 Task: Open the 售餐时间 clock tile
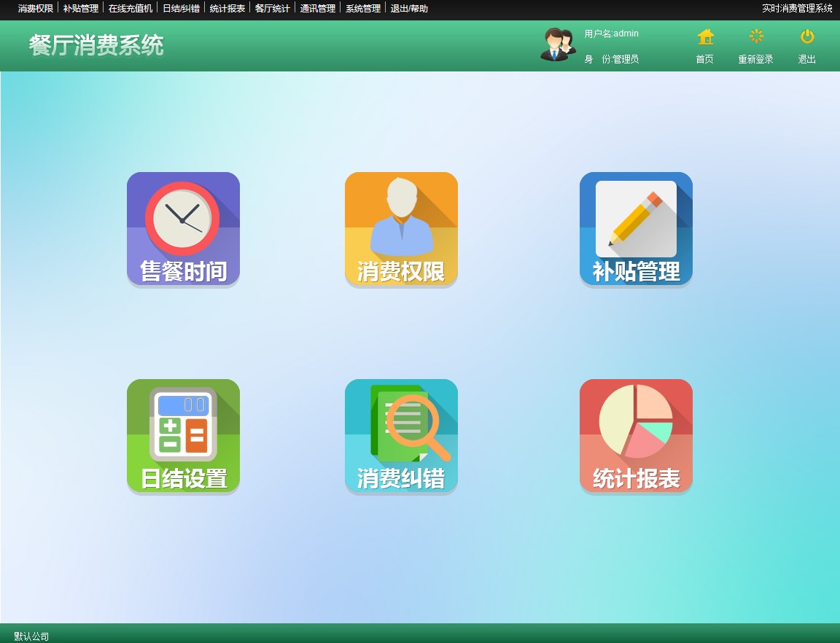click(183, 229)
